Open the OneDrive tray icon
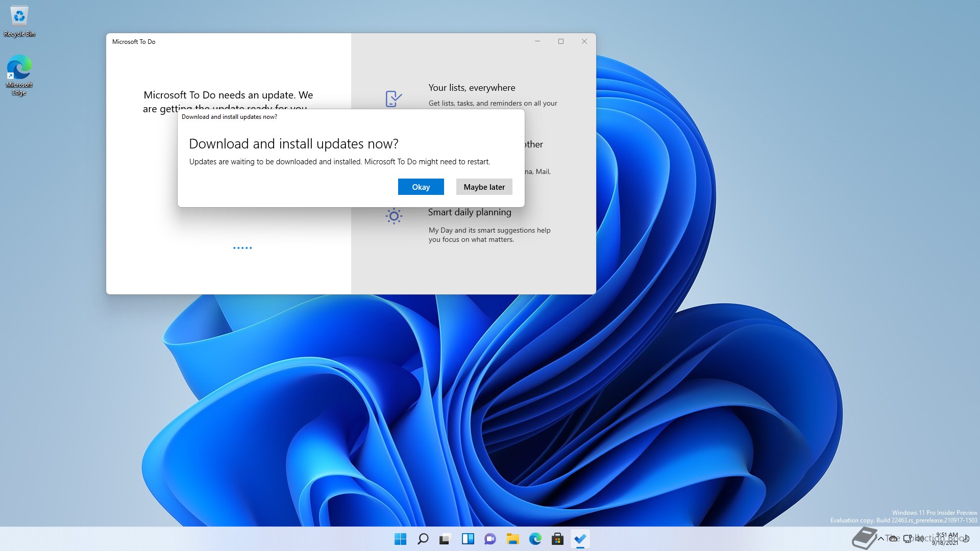Screen dimensions: 980x551 coord(894,539)
